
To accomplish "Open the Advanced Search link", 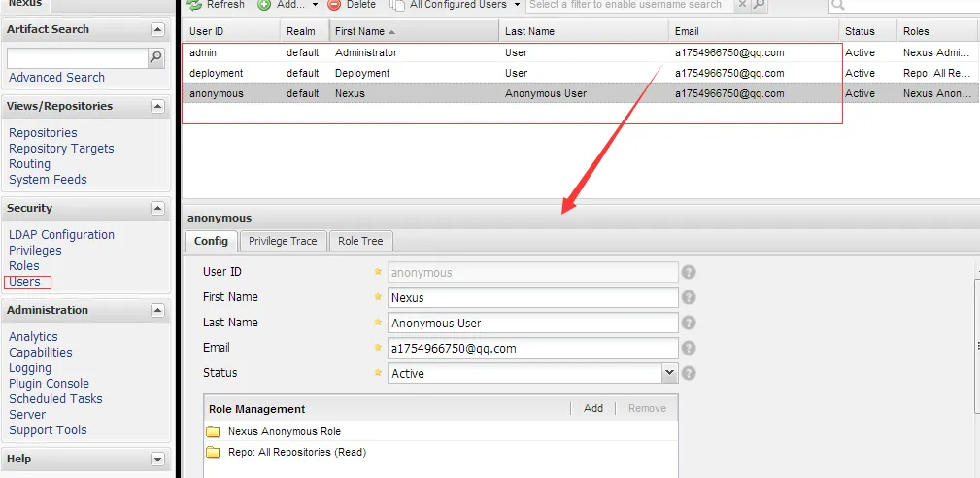I will pos(56,78).
